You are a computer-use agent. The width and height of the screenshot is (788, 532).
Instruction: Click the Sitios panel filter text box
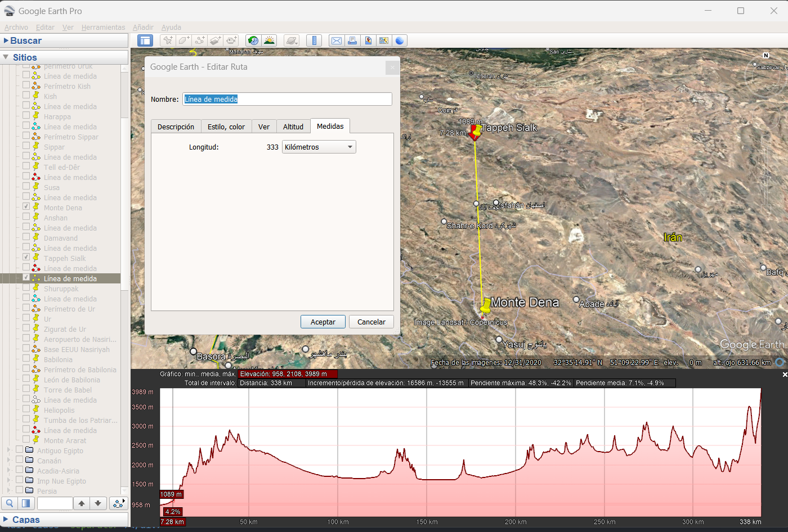pos(55,503)
